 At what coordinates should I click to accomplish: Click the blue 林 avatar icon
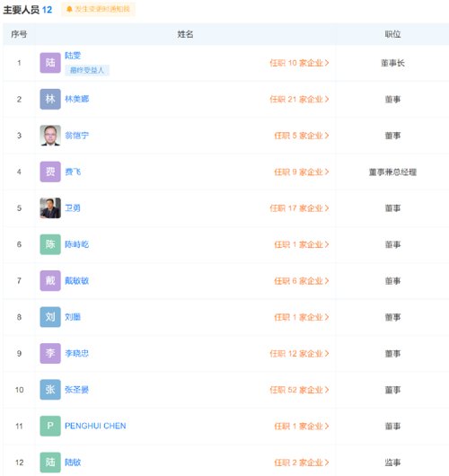coord(50,99)
